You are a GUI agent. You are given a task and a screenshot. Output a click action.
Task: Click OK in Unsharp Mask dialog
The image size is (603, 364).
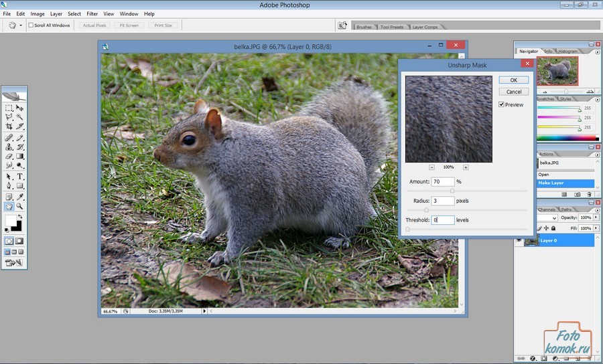[x=513, y=80]
